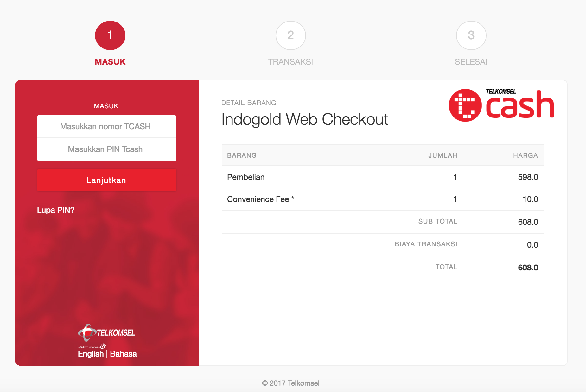
Task: Click the TOTAL label
Action: pyautogui.click(x=446, y=267)
